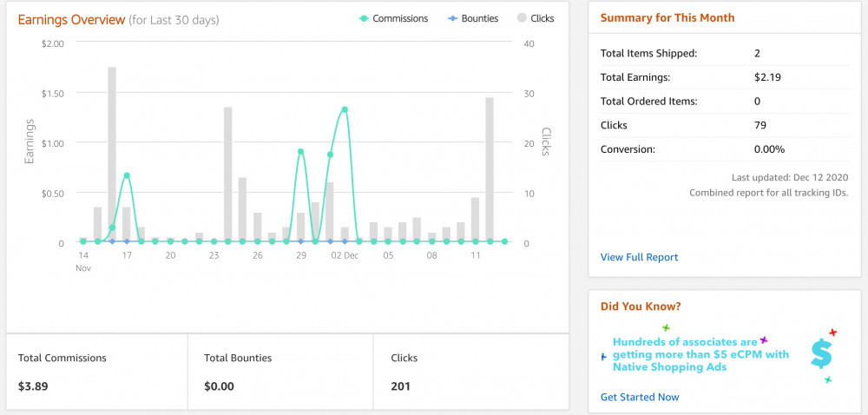Click the Summary for This Month heading
The image size is (868, 415).
click(667, 18)
